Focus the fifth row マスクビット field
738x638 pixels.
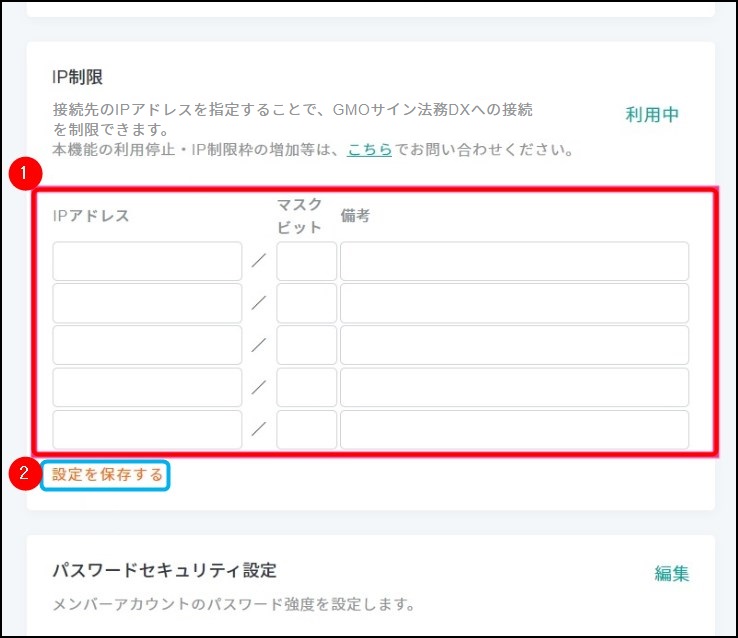click(x=306, y=429)
